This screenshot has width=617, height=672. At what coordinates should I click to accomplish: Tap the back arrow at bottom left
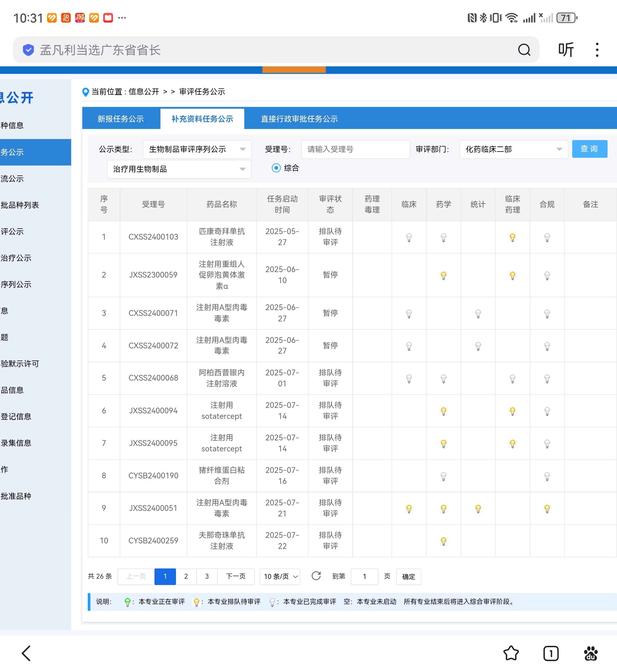pos(26,653)
